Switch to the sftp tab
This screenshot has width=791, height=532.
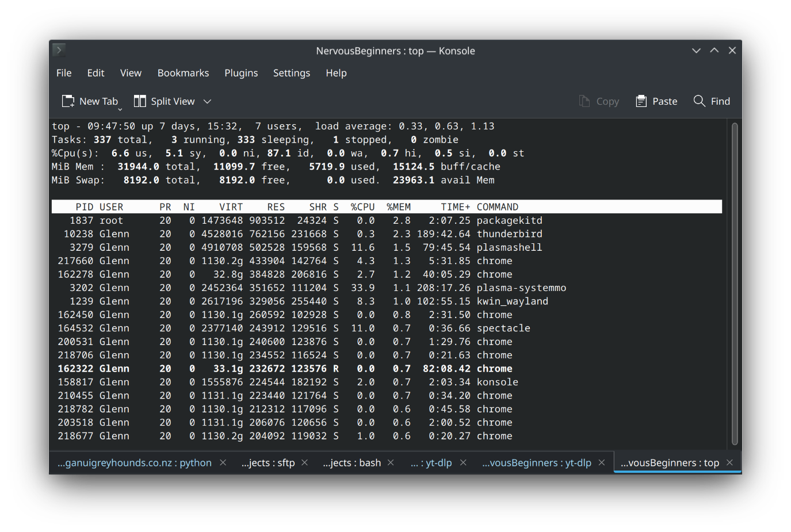coord(268,463)
